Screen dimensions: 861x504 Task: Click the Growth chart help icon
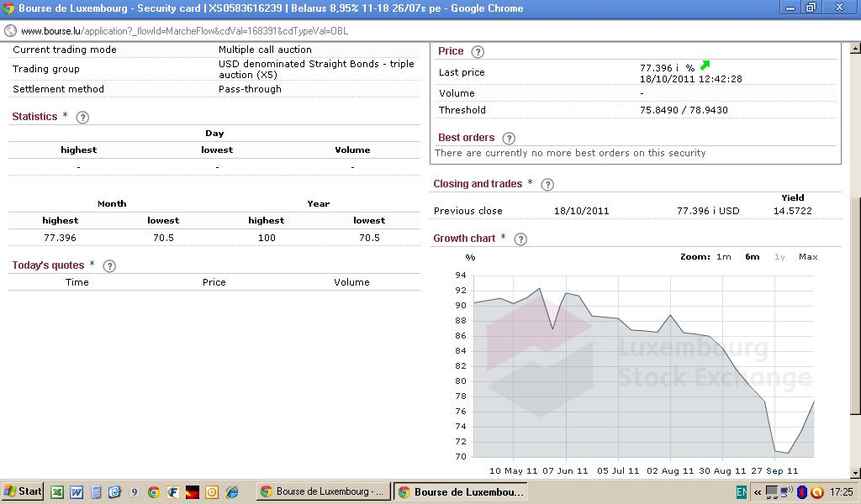pyautogui.click(x=520, y=239)
